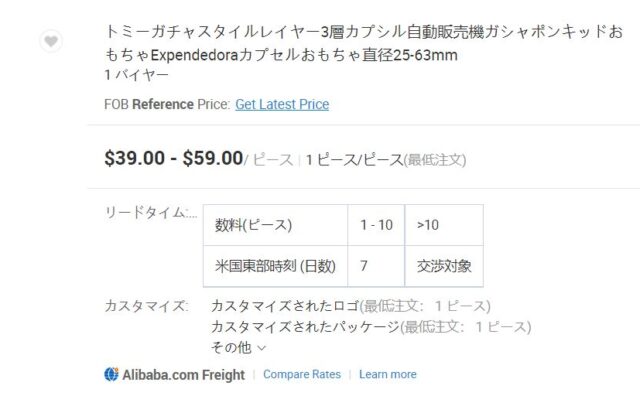Click the Alibaba.com Freight globe icon

point(111,374)
